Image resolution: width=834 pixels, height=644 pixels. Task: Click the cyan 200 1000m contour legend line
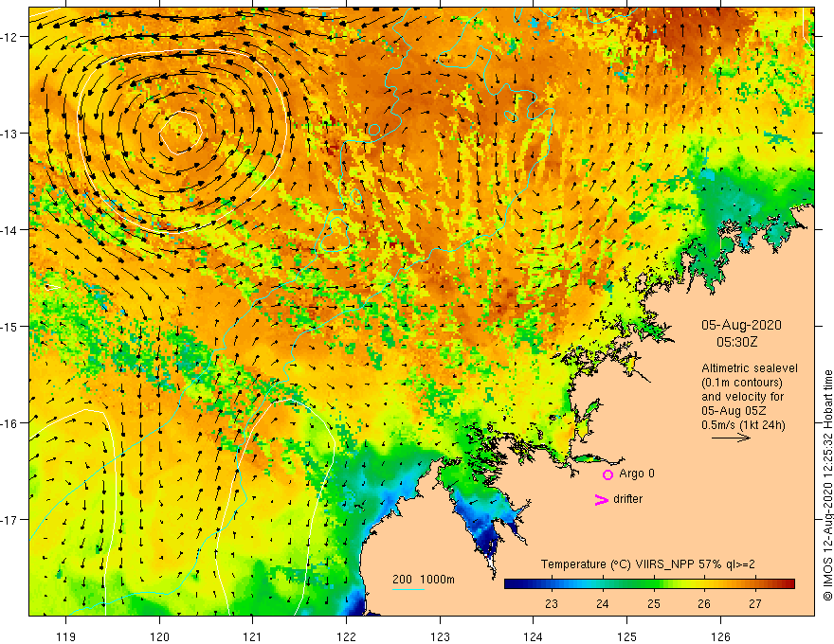click(x=408, y=589)
